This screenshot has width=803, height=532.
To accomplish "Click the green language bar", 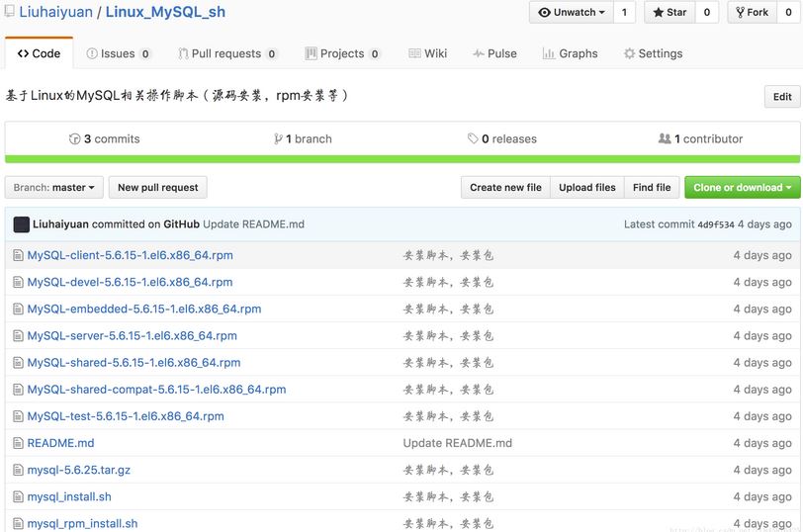I will (x=402, y=159).
